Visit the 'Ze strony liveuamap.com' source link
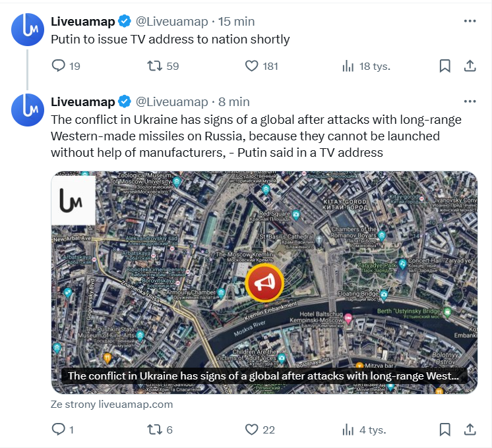Image resolution: width=492 pixels, height=448 pixels. pyautogui.click(x=111, y=404)
